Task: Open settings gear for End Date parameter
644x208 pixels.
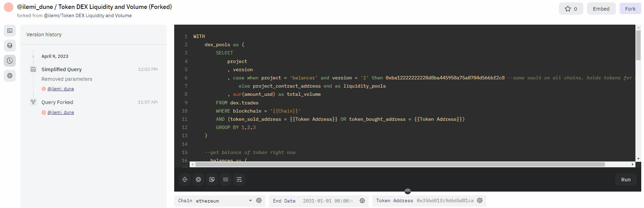Action: tap(362, 201)
